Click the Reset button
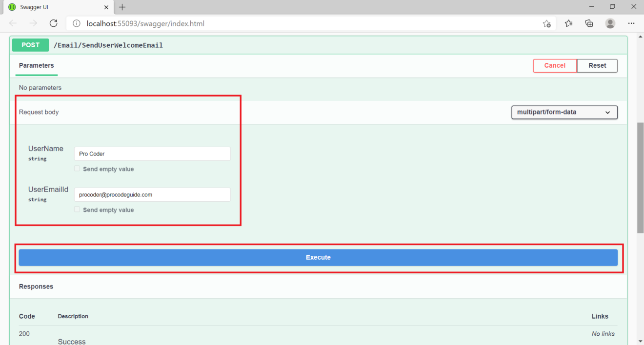644x345 pixels. [x=597, y=65]
